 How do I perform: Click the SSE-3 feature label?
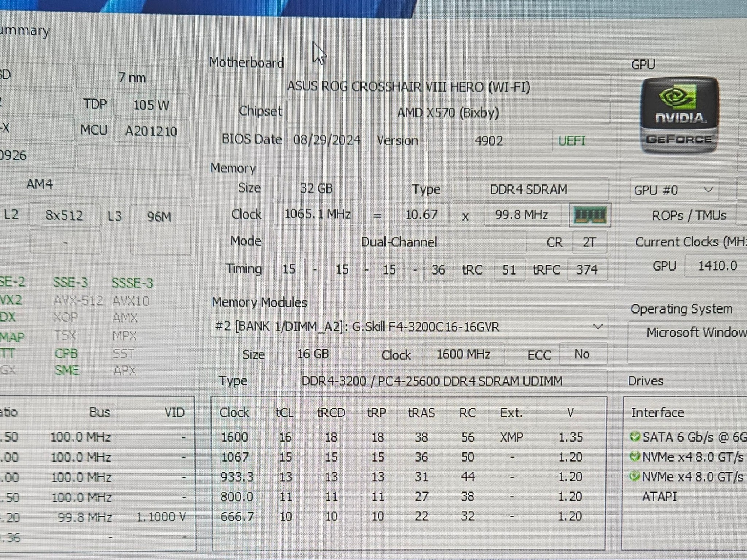70,283
